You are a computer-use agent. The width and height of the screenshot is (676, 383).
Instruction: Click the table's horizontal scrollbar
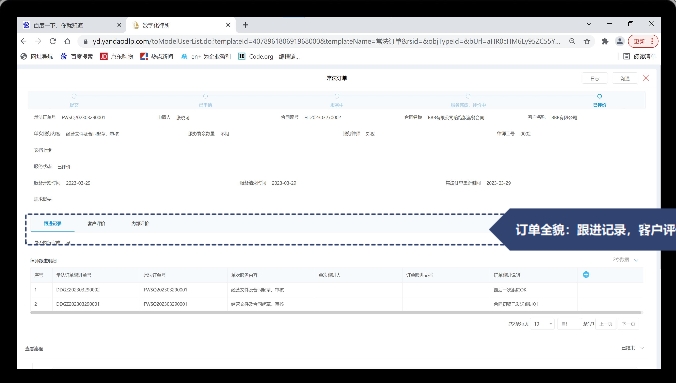(336, 312)
